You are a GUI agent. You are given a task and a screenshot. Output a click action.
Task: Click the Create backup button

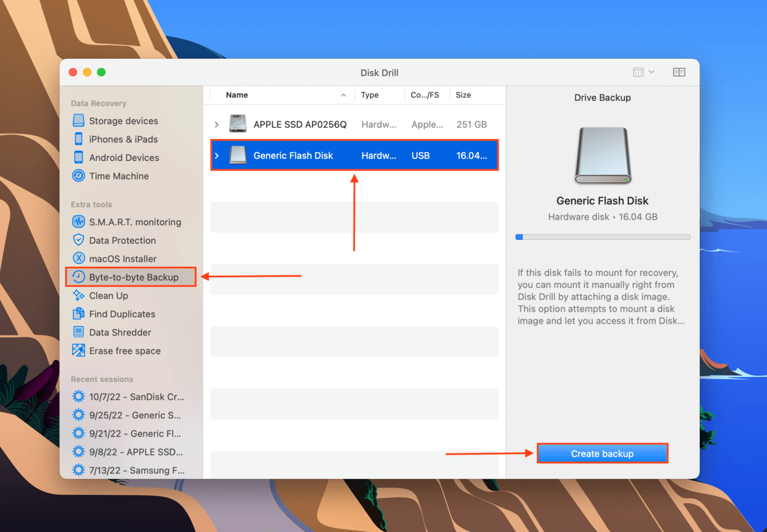[602, 453]
